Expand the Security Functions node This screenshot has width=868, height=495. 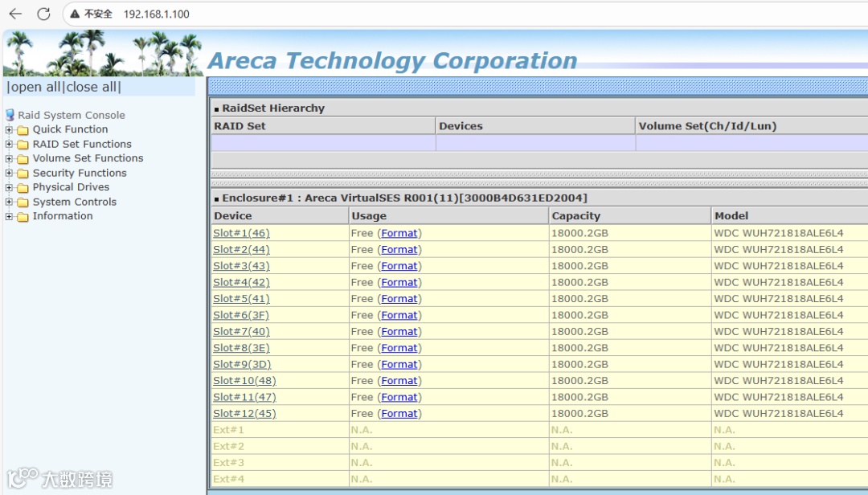(x=9, y=173)
